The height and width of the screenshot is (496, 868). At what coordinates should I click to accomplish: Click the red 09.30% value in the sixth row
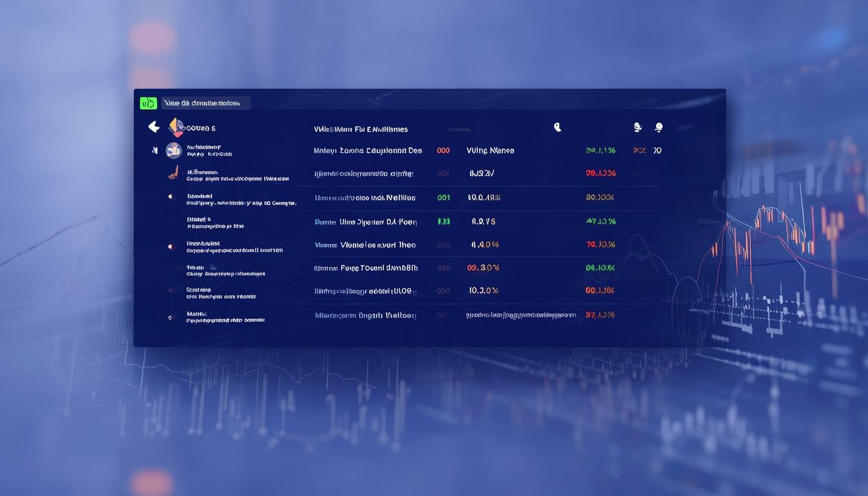[482, 267]
